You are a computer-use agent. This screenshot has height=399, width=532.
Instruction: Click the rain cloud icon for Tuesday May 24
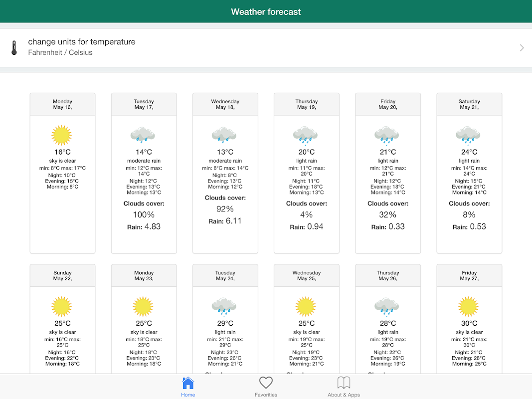(224, 307)
